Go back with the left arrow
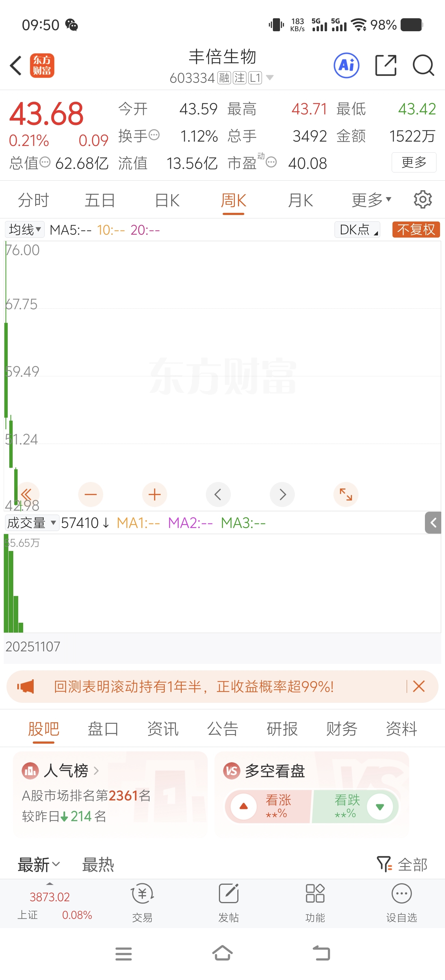Viewport: 445px width, 980px height. (16, 66)
